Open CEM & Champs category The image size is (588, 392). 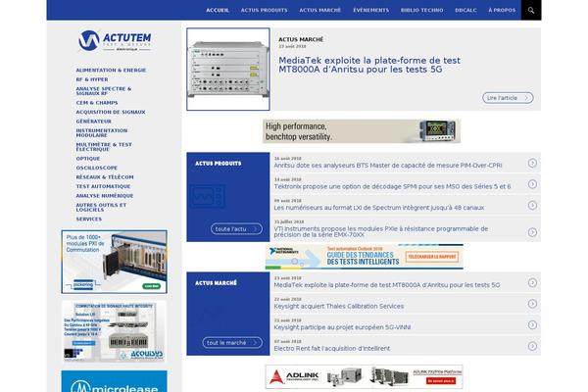97,103
